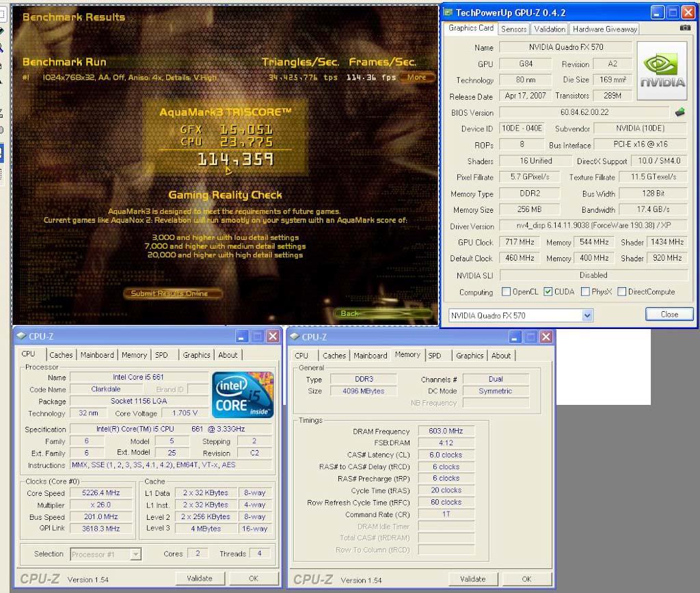Switch to GPU-Z Validation tab
Viewport: 700px width, 593px height.
click(x=550, y=29)
